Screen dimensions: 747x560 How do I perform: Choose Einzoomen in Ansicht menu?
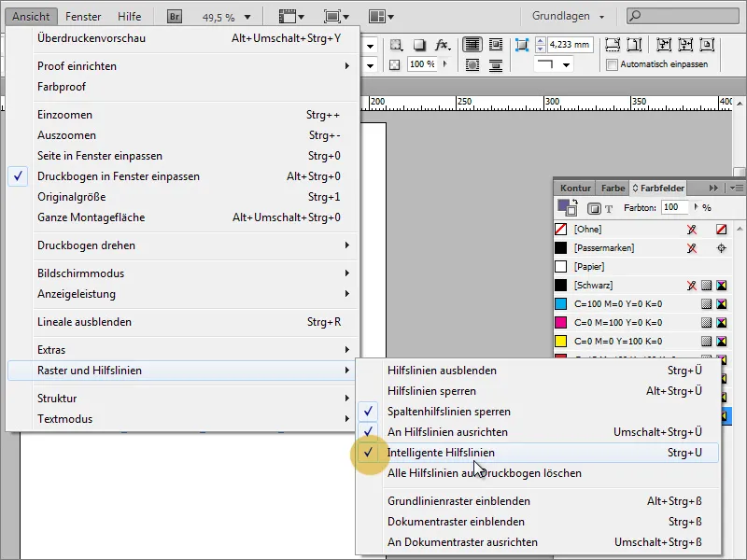[x=182, y=115]
